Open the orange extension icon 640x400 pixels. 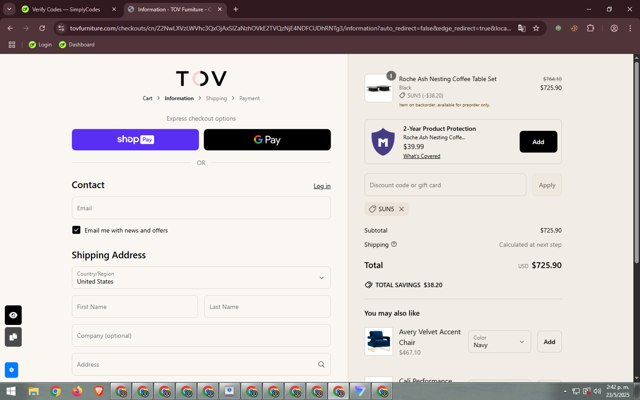(x=574, y=28)
